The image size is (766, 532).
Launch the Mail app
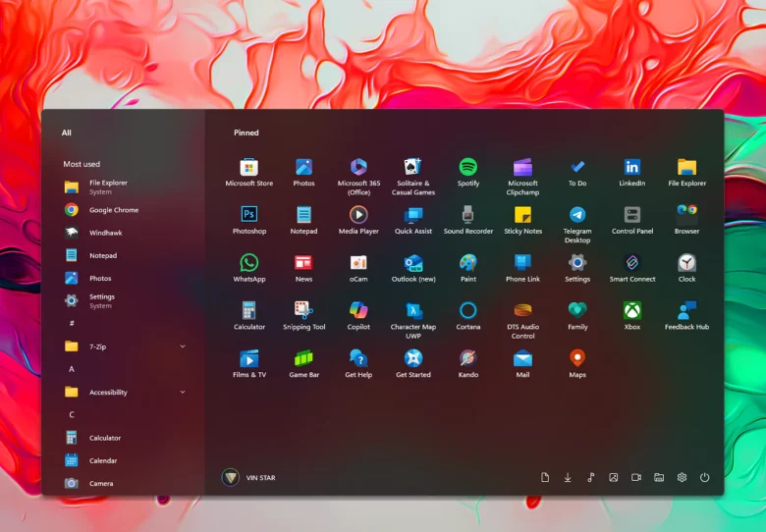point(522,363)
